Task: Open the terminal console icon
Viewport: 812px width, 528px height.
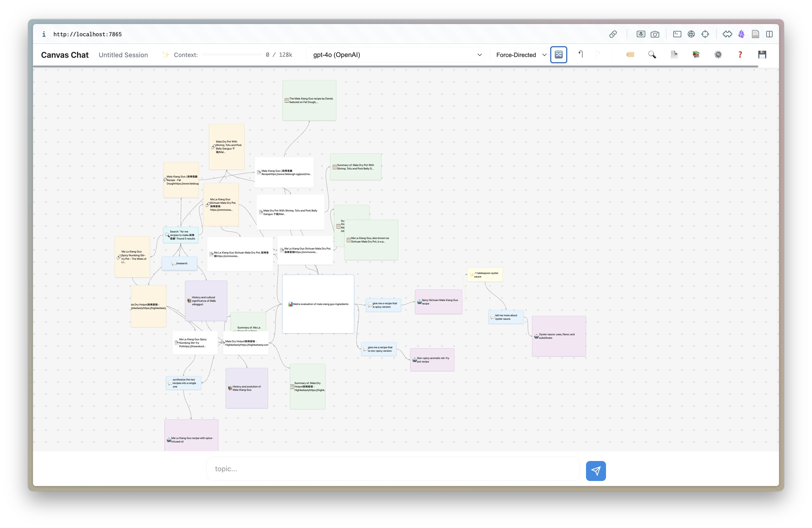Action: pos(677,34)
